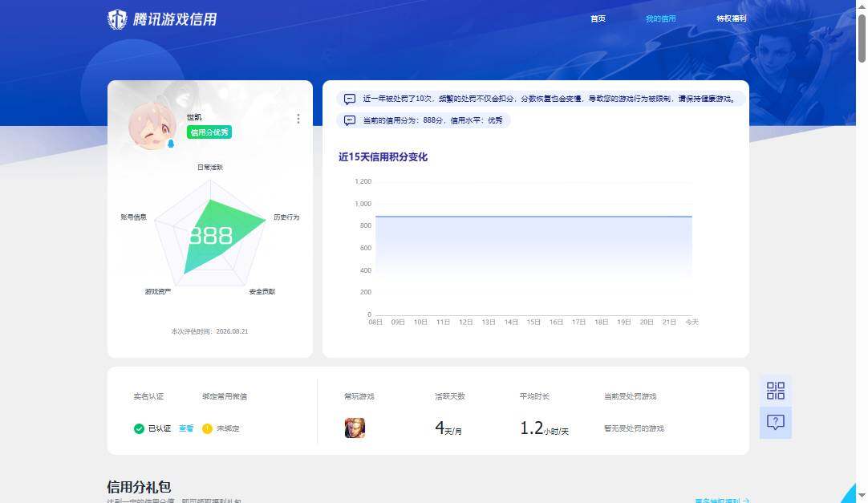Open the three-dot menu on profile card
The image size is (868, 503).
298,119
